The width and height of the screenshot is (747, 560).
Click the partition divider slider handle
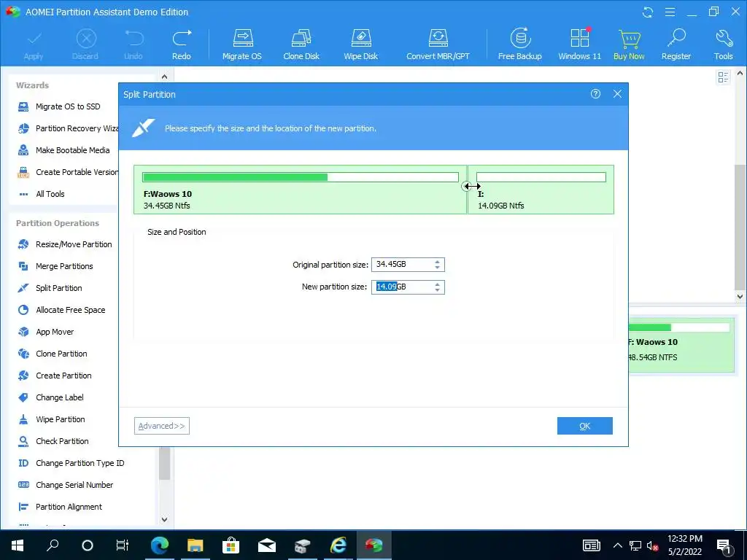click(468, 187)
